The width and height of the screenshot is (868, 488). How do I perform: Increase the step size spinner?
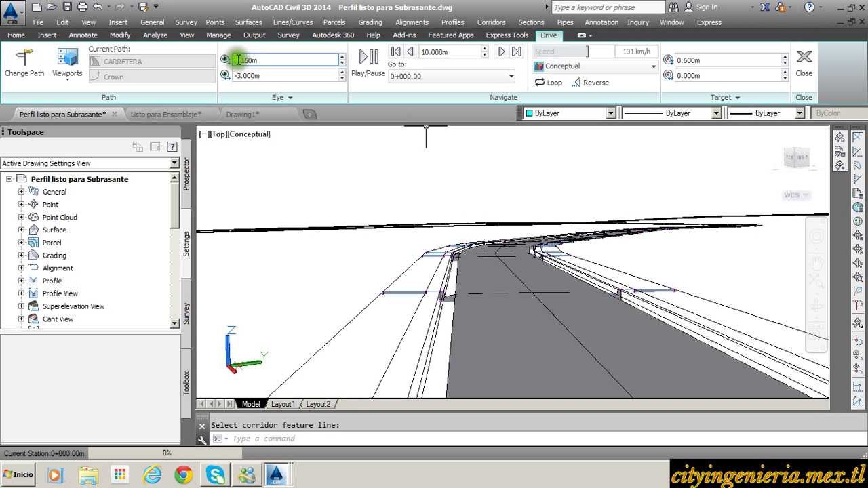484,49
